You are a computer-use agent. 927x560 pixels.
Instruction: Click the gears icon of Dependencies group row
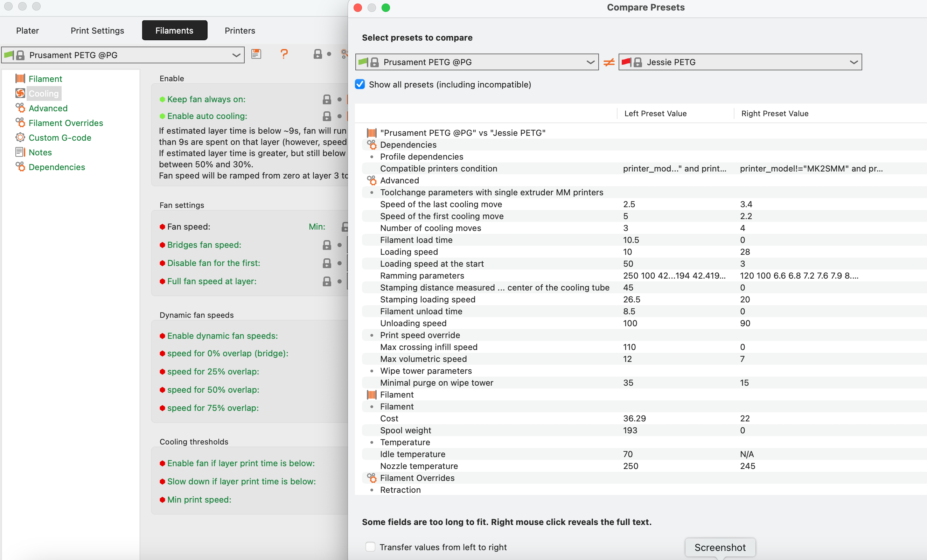point(372,145)
